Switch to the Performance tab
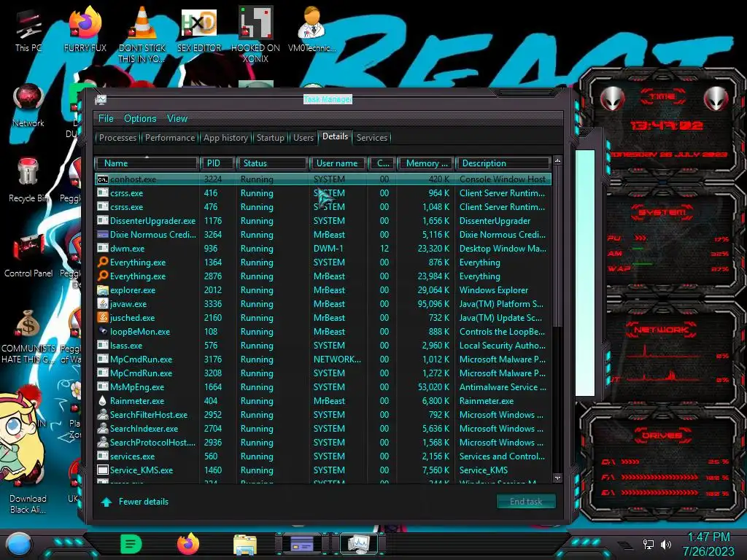The height and width of the screenshot is (560, 747). tap(169, 138)
